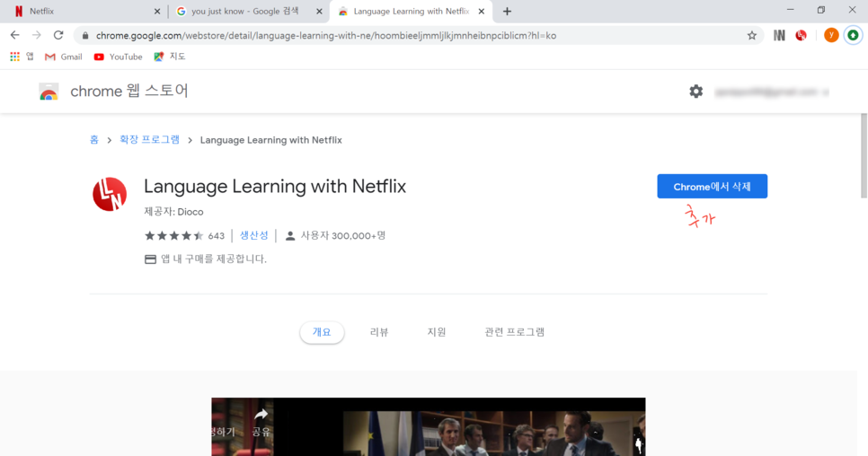Image resolution: width=868 pixels, height=456 pixels.
Task: Select the 개요 tab
Action: pos(322,332)
